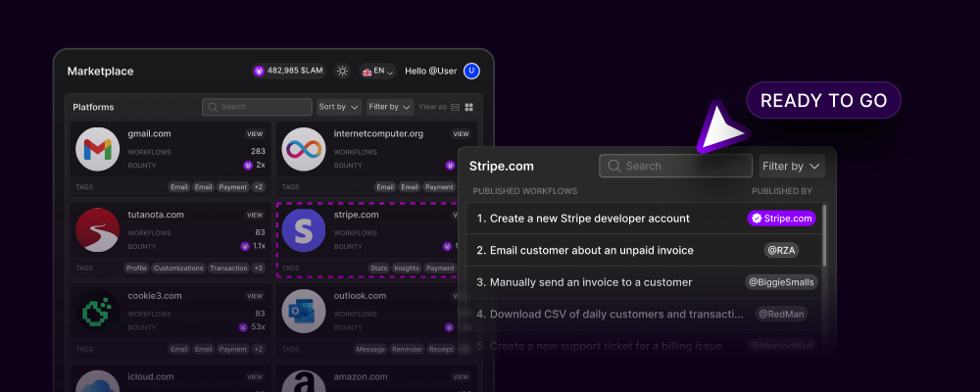Click Reminder tag on outlook.com card

click(x=407, y=350)
